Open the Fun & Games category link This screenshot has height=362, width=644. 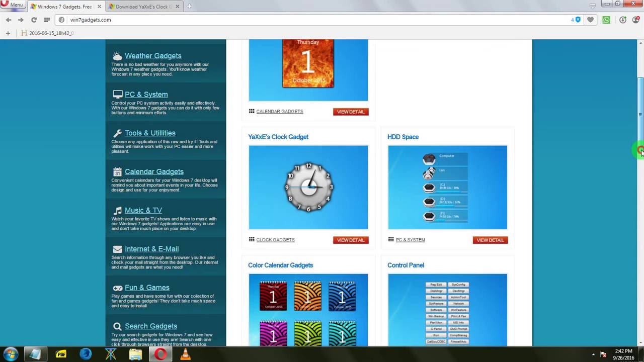click(x=147, y=288)
